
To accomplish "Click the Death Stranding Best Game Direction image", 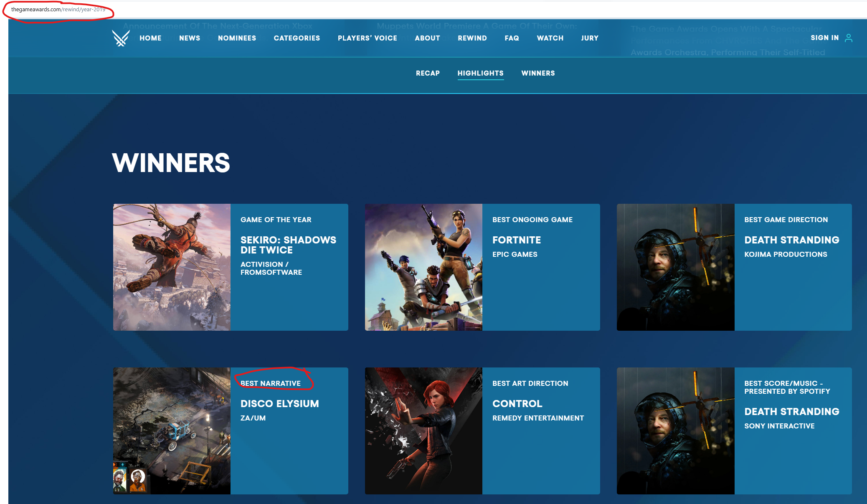I will click(x=675, y=267).
